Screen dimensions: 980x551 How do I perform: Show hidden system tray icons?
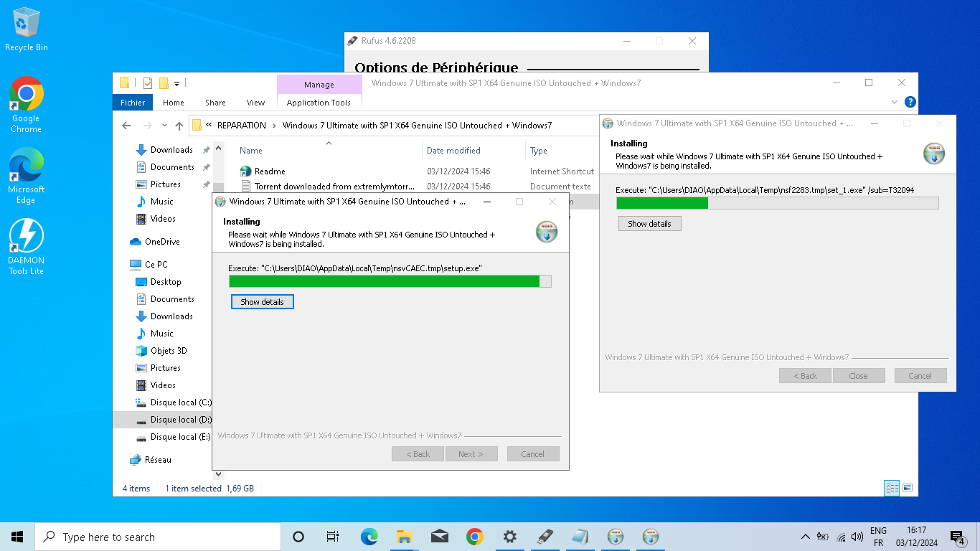[805, 537]
